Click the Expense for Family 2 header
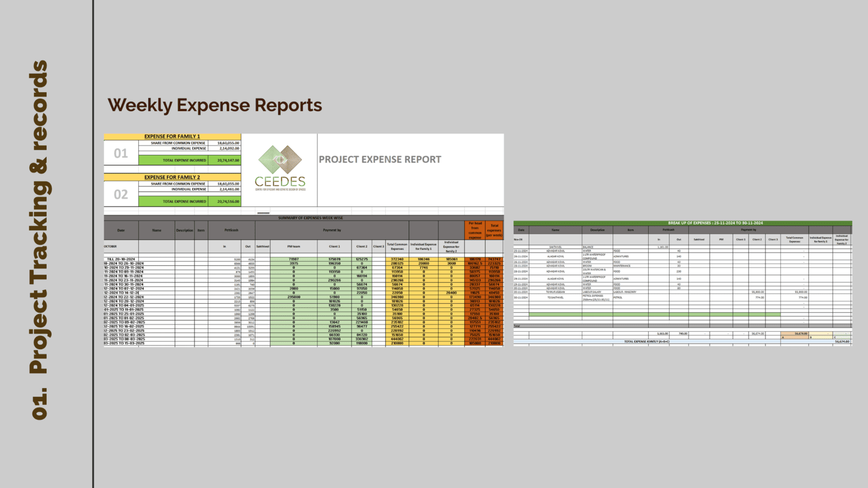This screenshot has height=488, width=868. [172, 177]
